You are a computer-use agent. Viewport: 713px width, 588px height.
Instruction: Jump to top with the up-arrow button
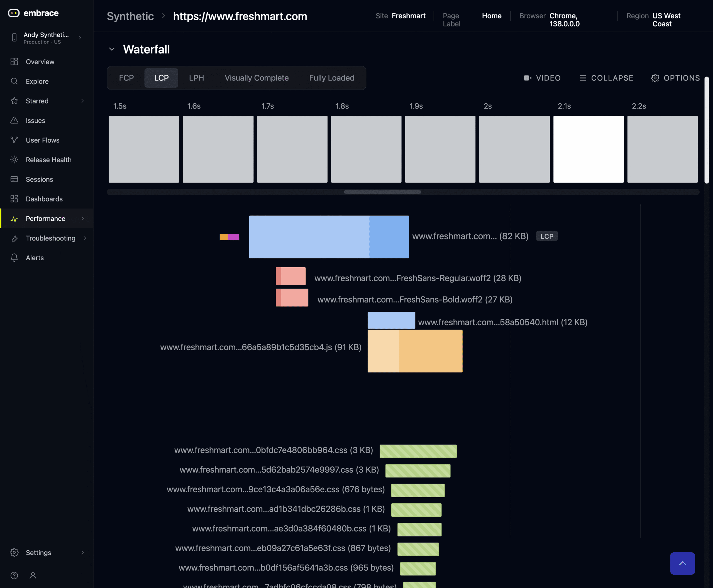pos(682,563)
